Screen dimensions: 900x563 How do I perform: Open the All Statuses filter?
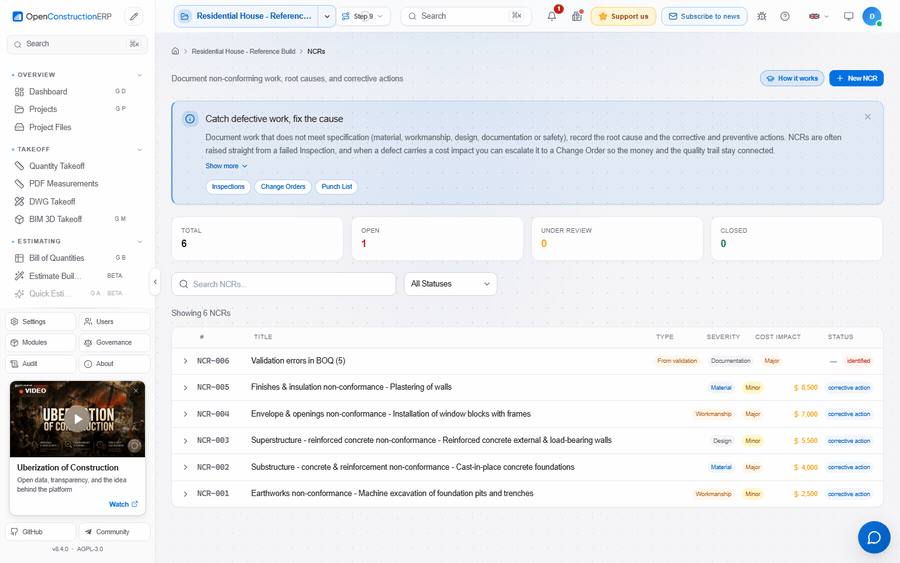pos(451,284)
